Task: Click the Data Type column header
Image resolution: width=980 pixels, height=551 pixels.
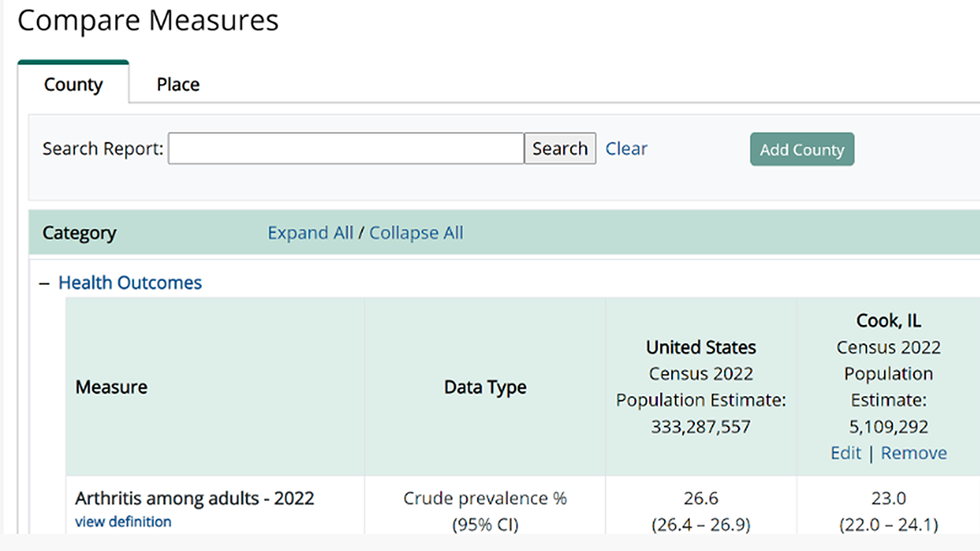Action: tap(485, 387)
